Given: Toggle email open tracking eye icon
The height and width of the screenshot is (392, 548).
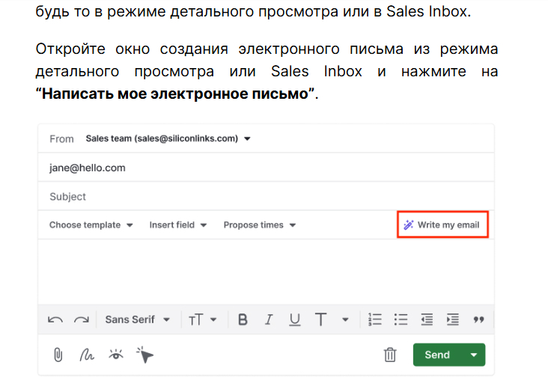Looking at the screenshot, I should (x=116, y=355).
